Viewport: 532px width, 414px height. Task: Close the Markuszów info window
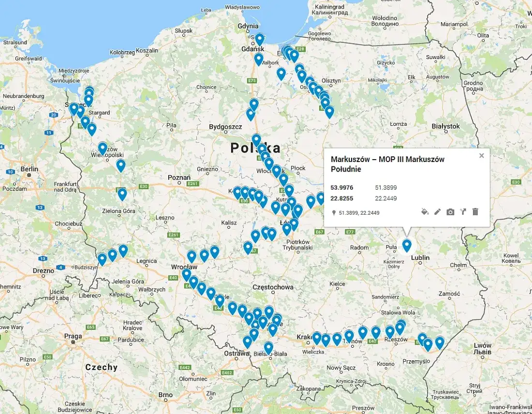481,155
